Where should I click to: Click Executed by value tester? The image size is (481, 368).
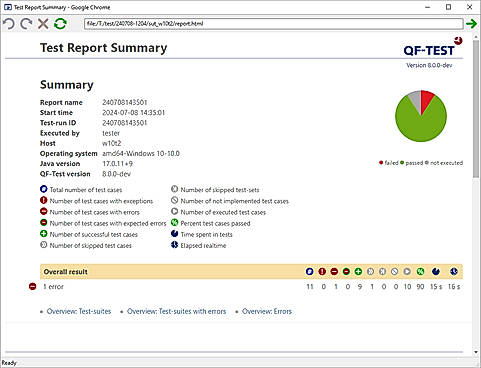[x=111, y=133]
